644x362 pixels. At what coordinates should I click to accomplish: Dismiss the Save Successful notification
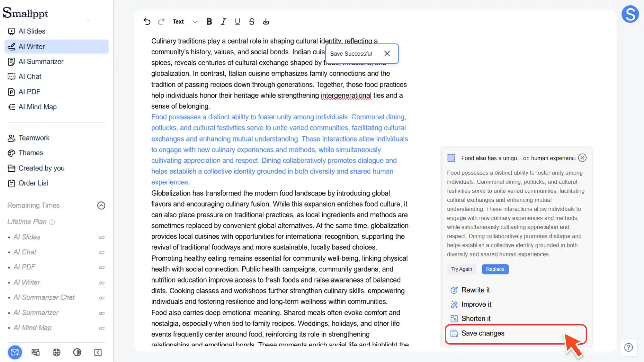coord(387,54)
